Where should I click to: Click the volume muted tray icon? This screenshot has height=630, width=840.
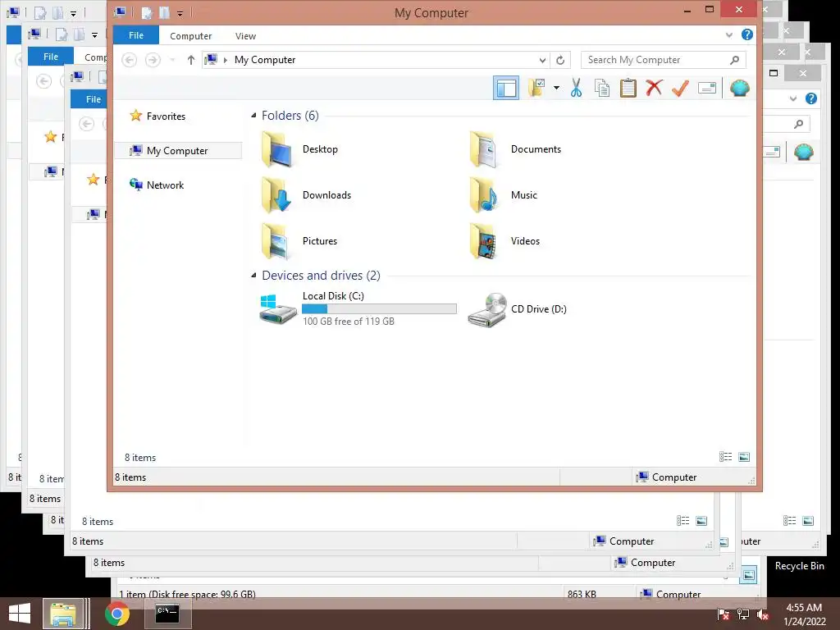pos(763,615)
